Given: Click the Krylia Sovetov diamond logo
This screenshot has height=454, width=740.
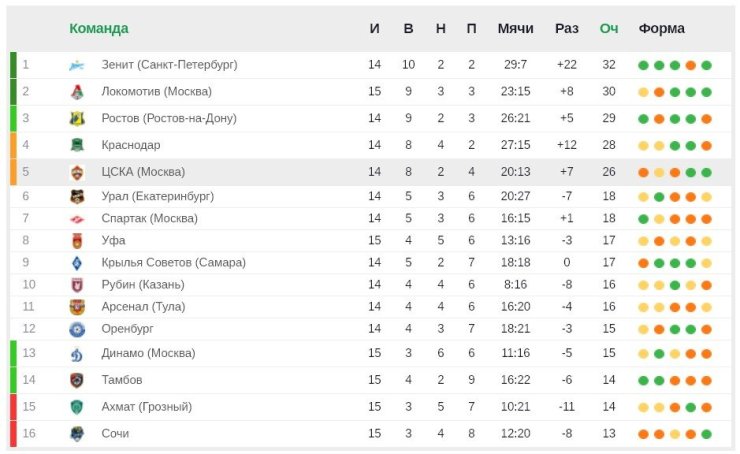Looking at the screenshot, I should (x=77, y=263).
